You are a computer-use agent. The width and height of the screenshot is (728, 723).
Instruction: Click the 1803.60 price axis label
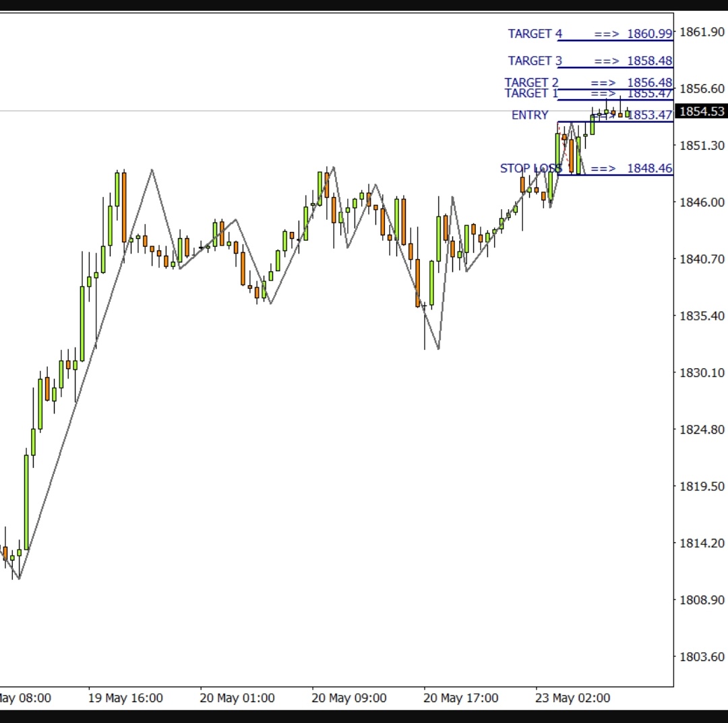pos(702,656)
